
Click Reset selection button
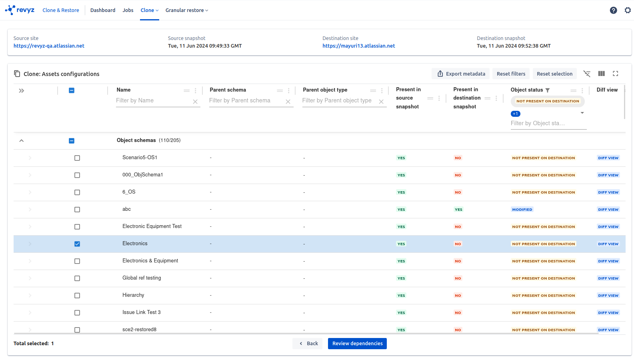click(555, 74)
